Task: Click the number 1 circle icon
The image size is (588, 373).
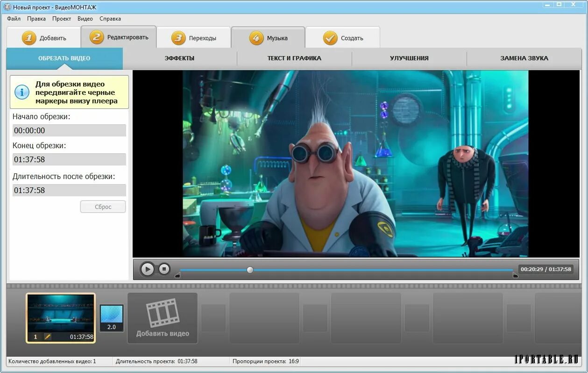Action: tap(28, 38)
